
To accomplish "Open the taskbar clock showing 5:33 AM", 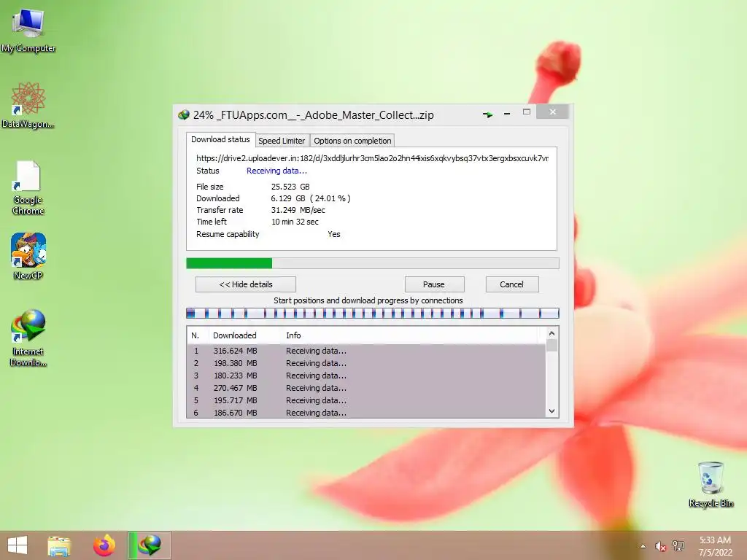I will (715, 546).
